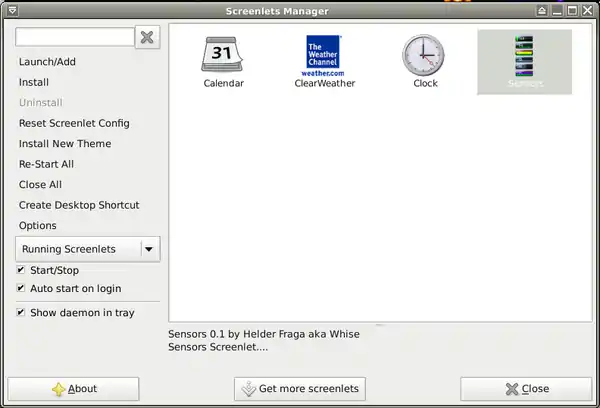Focus the screenlet search input field
600x408 pixels.
coord(74,37)
